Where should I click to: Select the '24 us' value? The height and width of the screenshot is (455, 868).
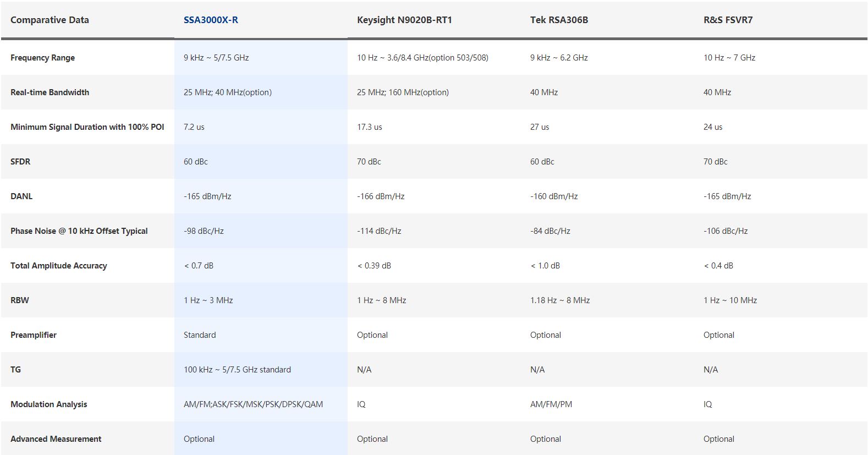coord(713,127)
